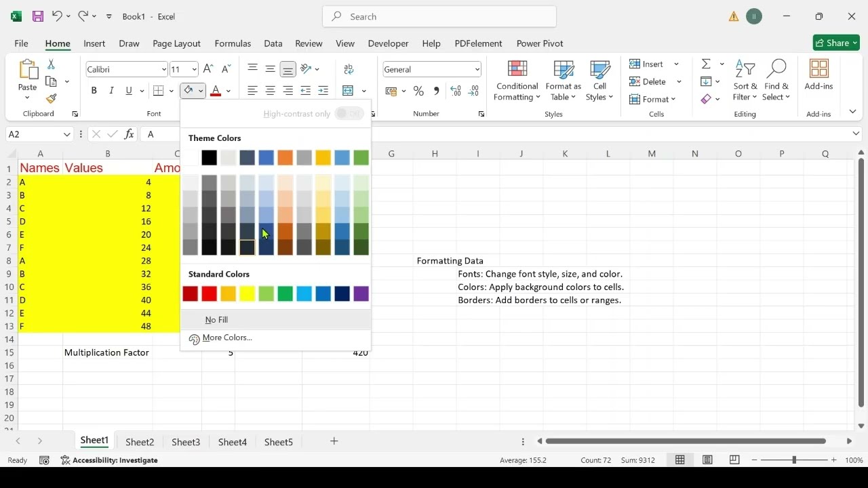The width and height of the screenshot is (868, 488).
Task: Collapse the ribbon with the chevron
Action: click(852, 112)
